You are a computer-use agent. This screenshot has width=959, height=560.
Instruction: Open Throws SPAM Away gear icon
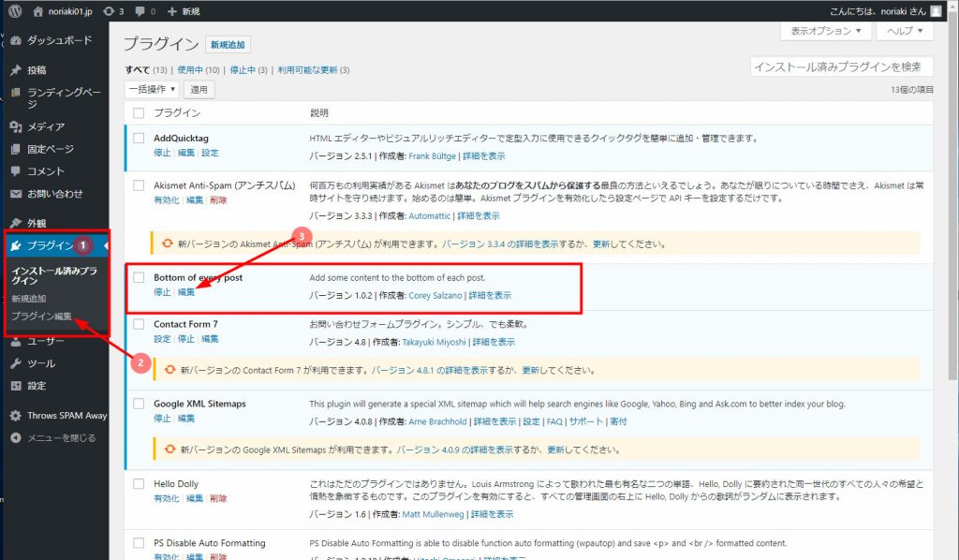16,416
